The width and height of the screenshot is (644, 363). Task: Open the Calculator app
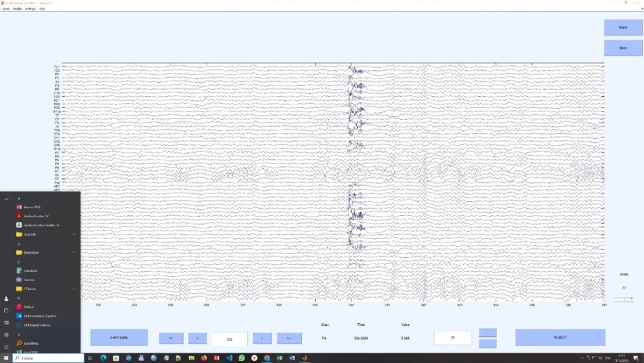[30, 270]
